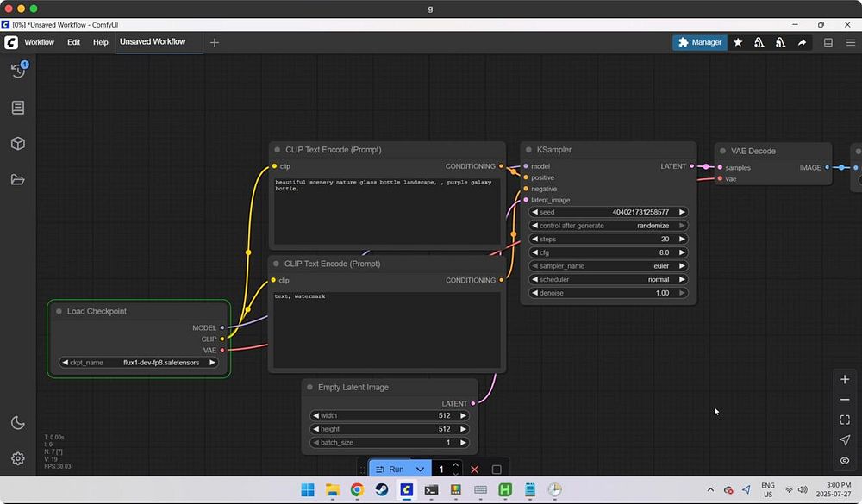
Task: Toggle dark/light theme moon icon
Action: pos(17,422)
